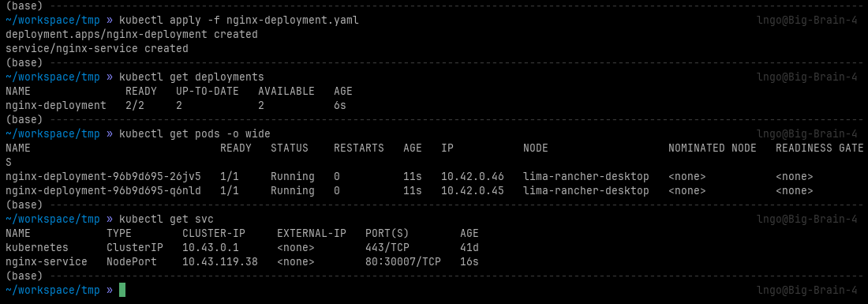Click the kubectl get svc command

[166, 220]
